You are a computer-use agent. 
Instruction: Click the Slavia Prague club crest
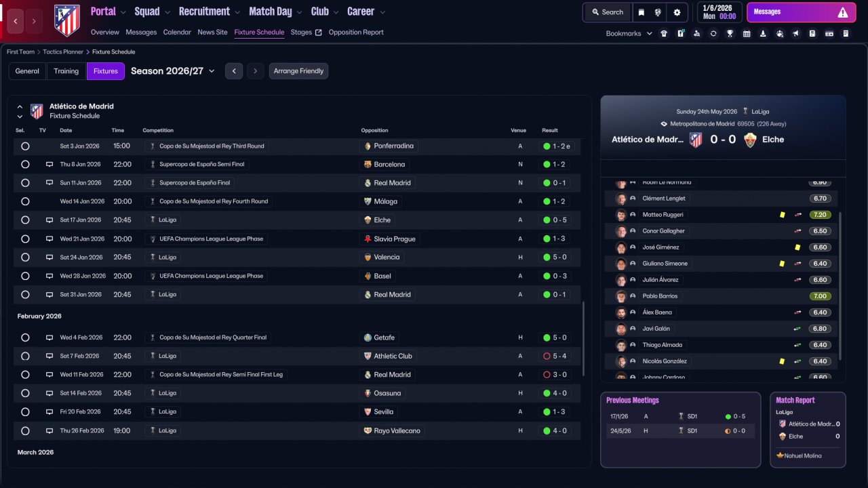click(368, 239)
